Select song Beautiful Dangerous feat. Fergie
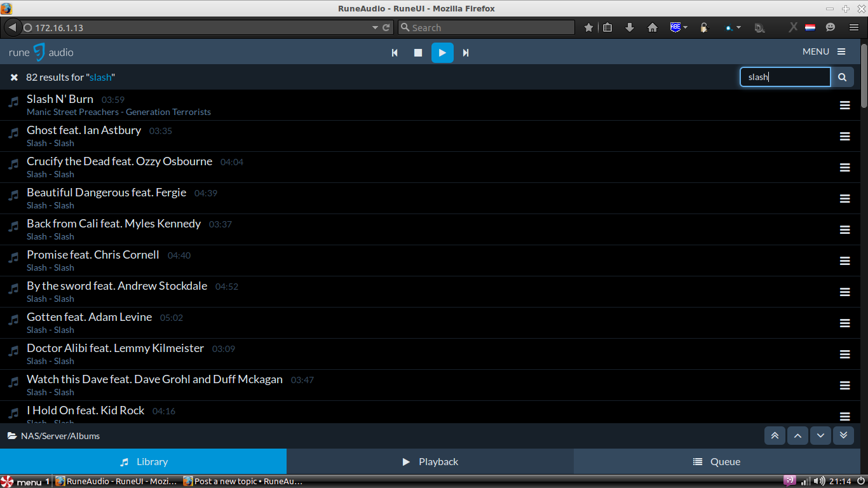 coord(107,193)
